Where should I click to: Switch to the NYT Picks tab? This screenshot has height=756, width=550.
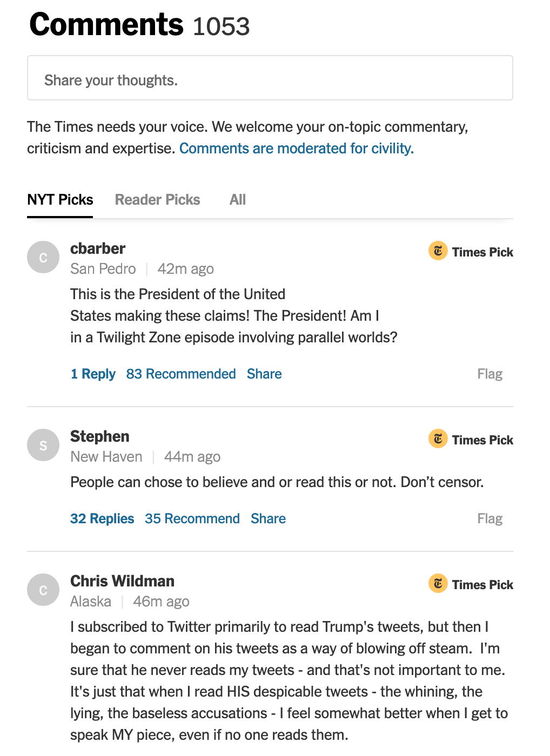60,200
